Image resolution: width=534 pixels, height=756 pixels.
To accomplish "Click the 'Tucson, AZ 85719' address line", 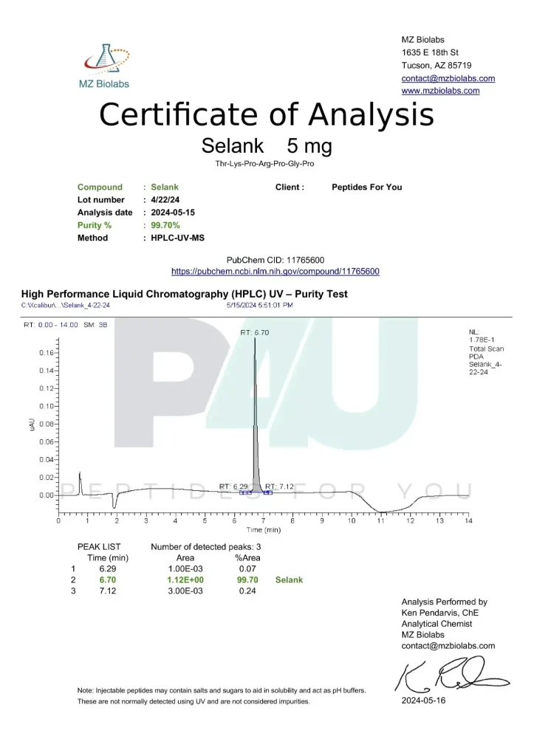I will [x=437, y=66].
